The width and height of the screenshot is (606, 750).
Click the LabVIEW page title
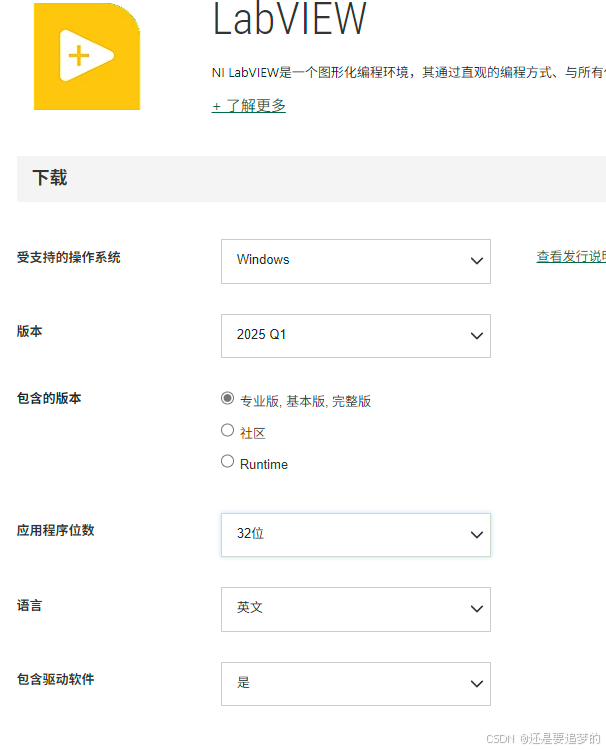tap(289, 18)
